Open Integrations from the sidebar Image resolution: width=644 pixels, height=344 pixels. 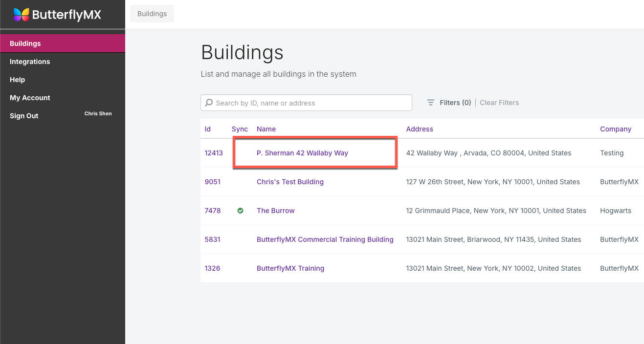point(30,62)
